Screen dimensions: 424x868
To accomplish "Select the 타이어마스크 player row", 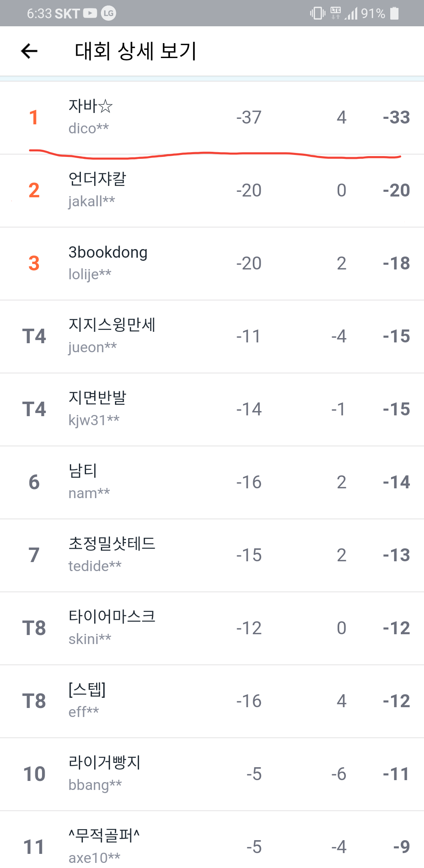I will pos(212,628).
